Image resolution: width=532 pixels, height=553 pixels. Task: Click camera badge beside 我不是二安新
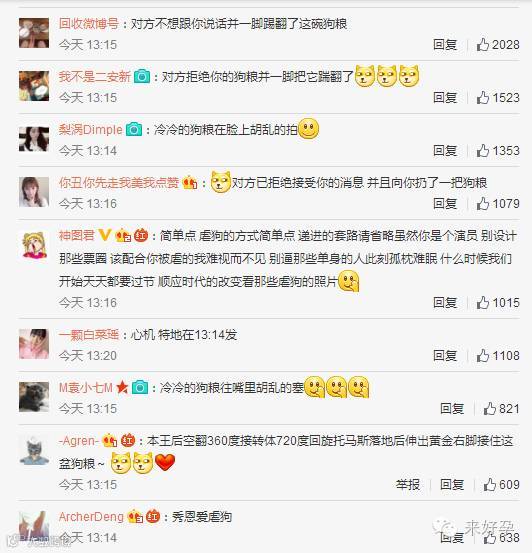pyautogui.click(x=142, y=77)
